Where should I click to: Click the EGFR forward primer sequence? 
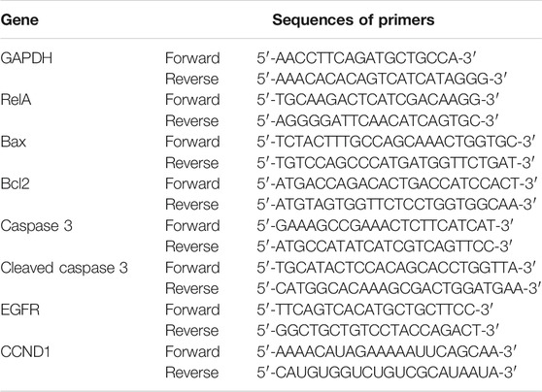[375, 310]
